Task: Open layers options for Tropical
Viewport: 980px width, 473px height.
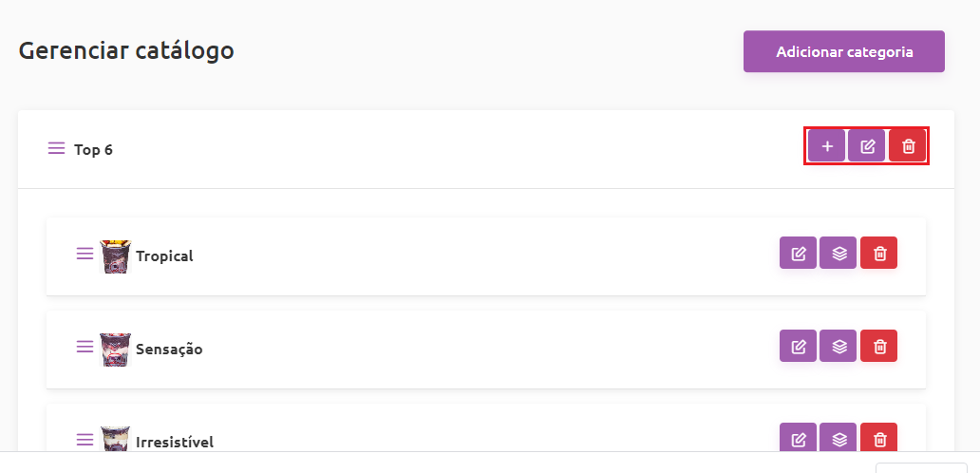Action: click(x=839, y=253)
